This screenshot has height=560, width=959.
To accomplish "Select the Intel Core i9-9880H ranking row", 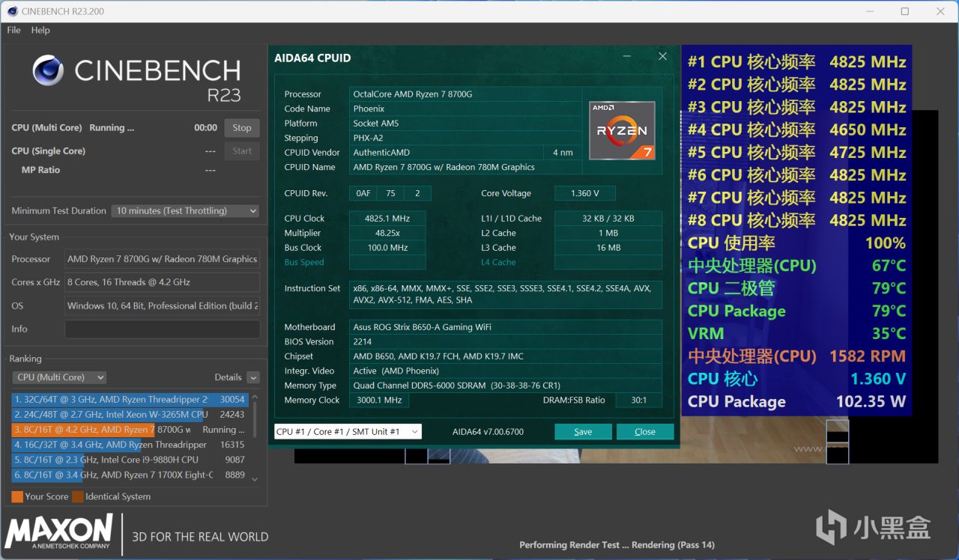I will pos(130,460).
